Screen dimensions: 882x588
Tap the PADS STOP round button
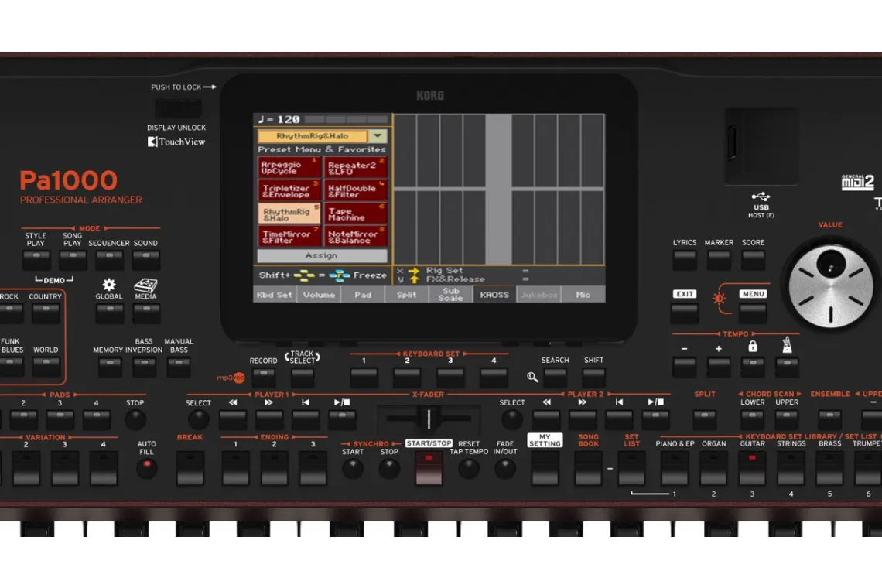point(135,420)
